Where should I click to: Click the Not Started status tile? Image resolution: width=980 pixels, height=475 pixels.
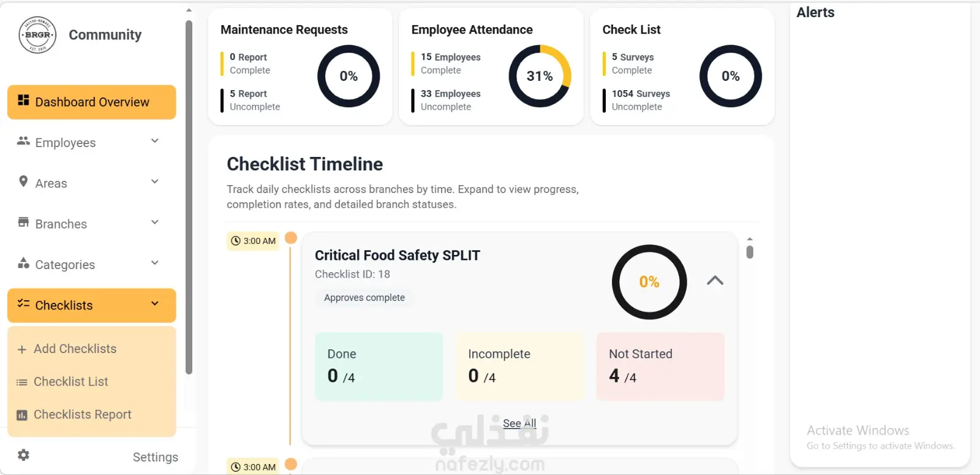[660, 367]
